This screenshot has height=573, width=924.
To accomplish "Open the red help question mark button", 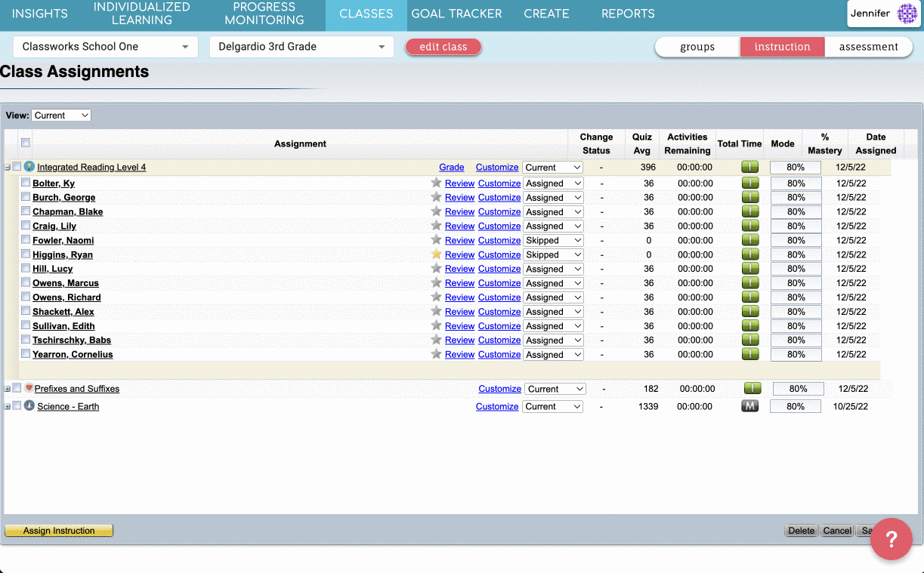I will (x=892, y=539).
